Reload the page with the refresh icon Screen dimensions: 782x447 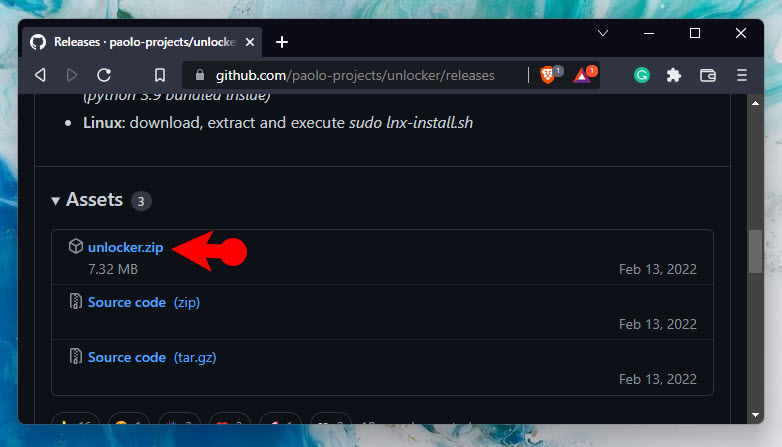[104, 75]
